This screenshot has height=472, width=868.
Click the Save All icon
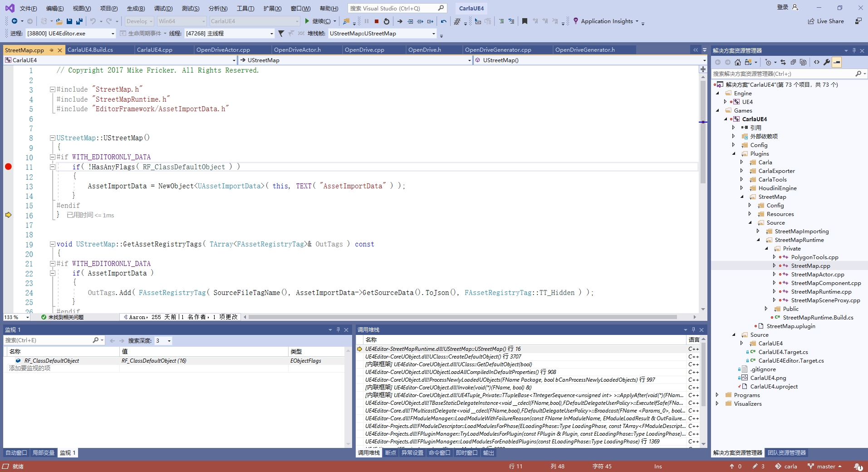pyautogui.click(x=79, y=21)
